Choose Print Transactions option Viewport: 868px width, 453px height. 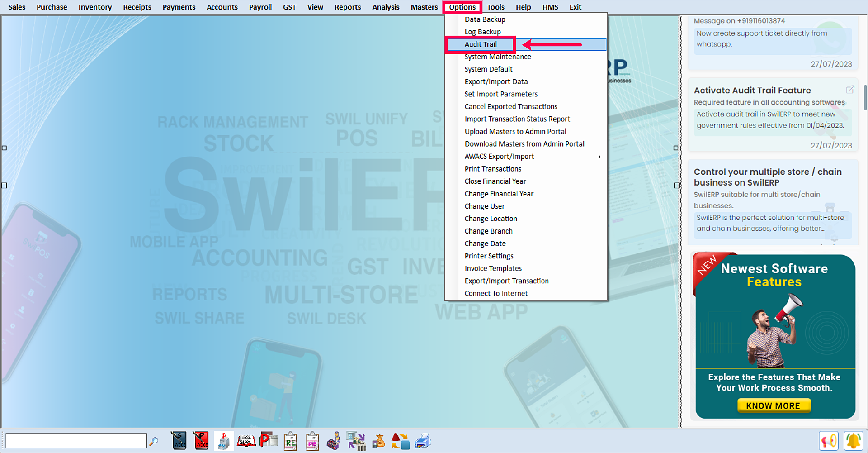(526, 169)
